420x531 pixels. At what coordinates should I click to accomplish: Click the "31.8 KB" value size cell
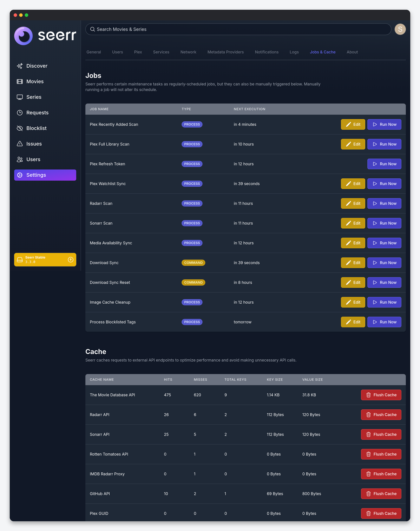309,395
